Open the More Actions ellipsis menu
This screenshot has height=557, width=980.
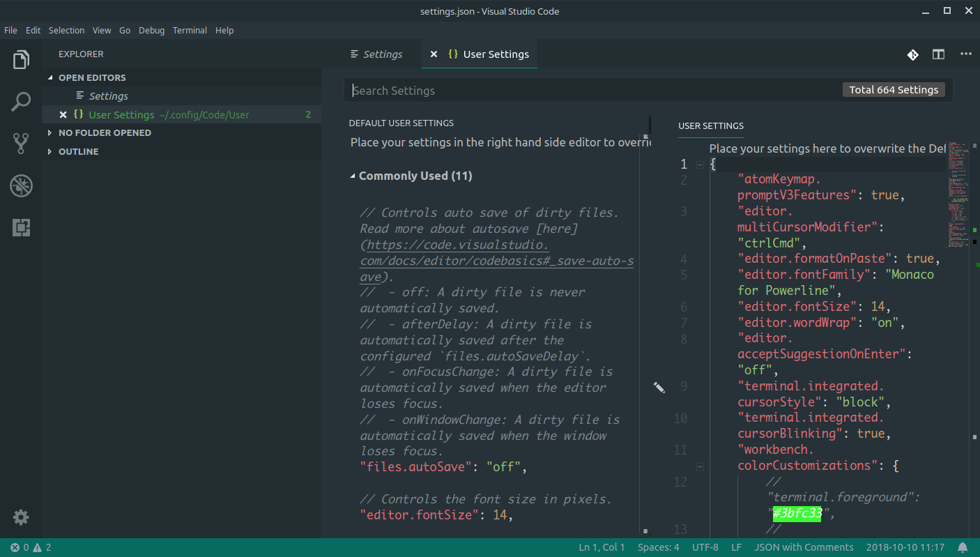click(x=966, y=54)
